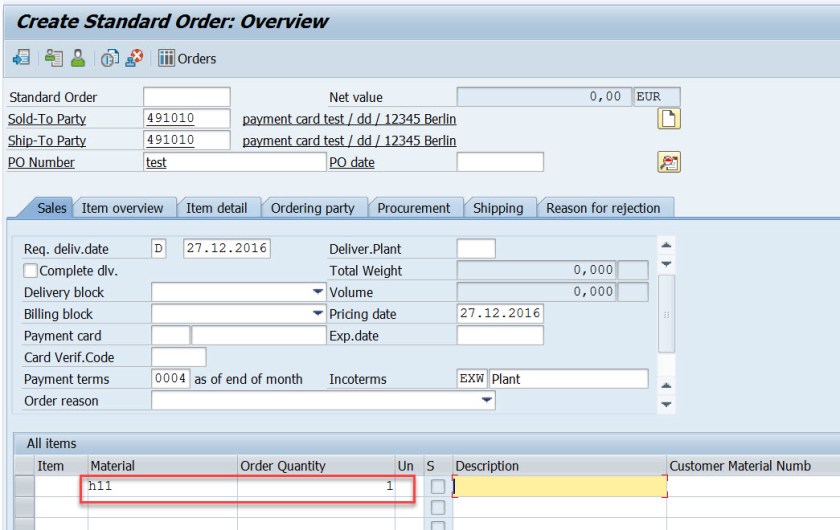Toggle S checkbox in second item row
The image size is (840, 530).
tap(438, 507)
